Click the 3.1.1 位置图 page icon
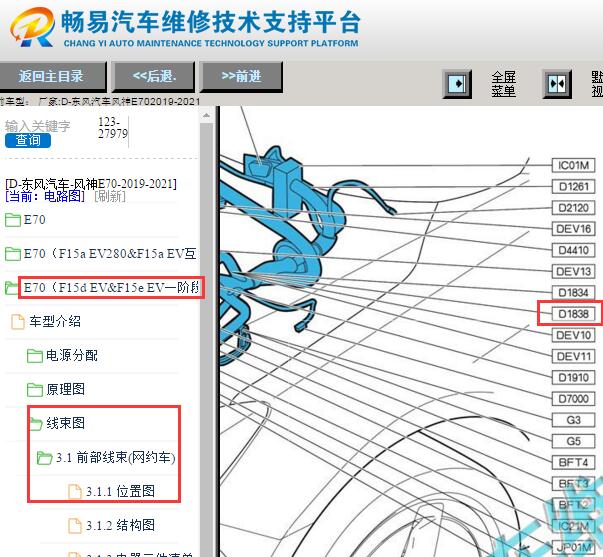This screenshot has height=557, width=603. click(75, 492)
